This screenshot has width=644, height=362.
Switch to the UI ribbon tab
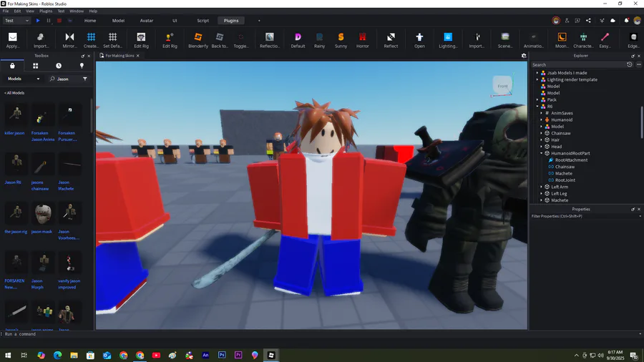pyautogui.click(x=175, y=21)
